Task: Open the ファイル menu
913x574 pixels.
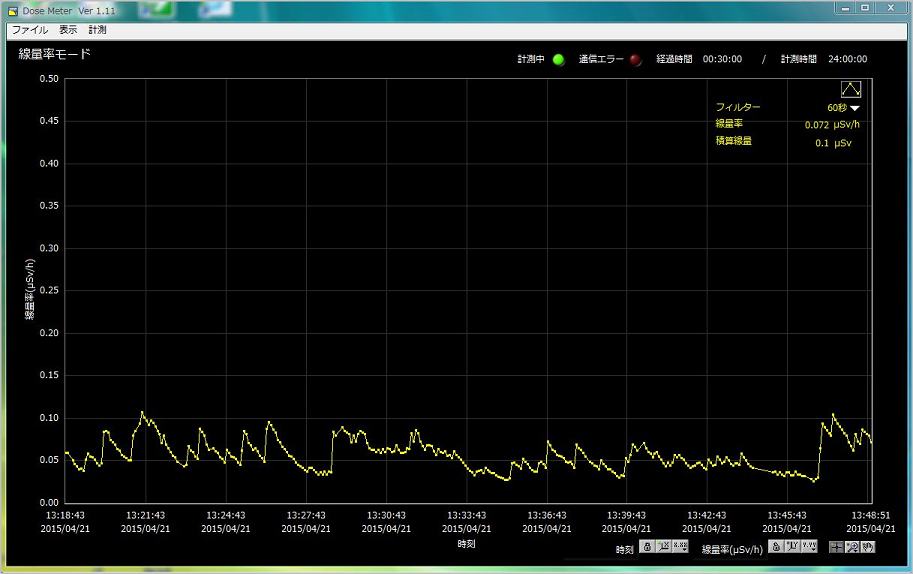Action: (x=29, y=30)
